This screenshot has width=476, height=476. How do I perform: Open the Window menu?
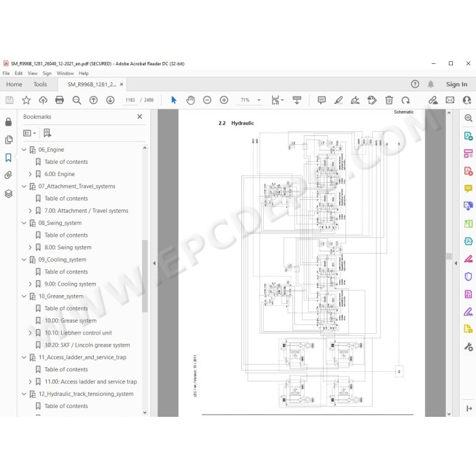coord(65,73)
